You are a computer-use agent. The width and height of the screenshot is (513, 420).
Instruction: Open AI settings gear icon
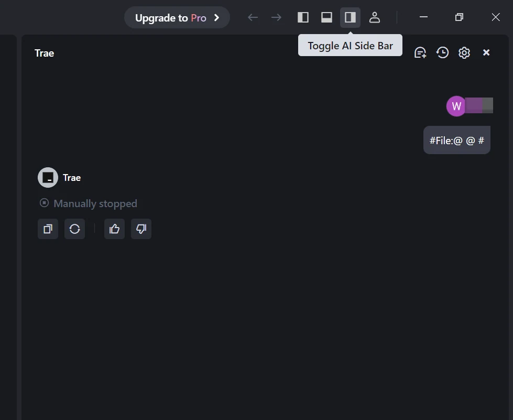464,53
